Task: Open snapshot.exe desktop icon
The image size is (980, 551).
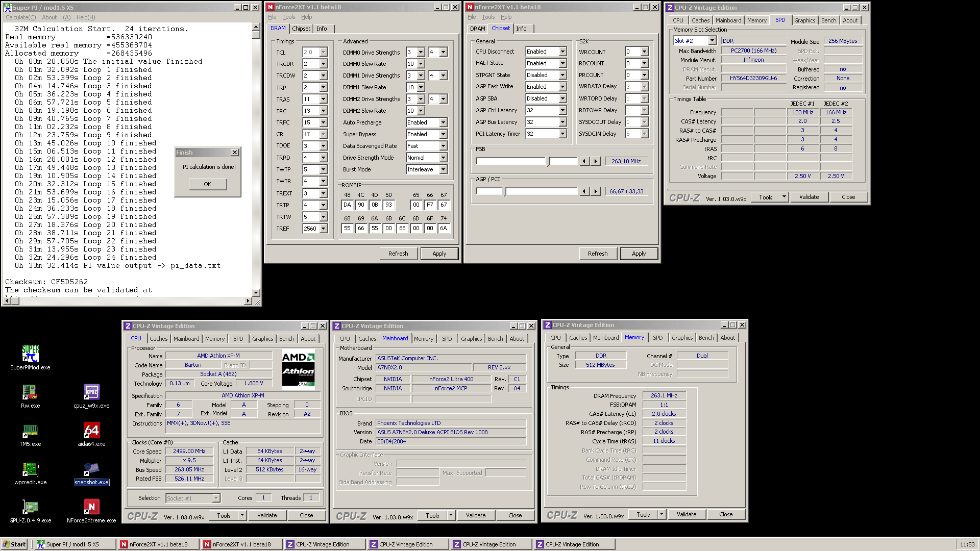Action: coord(91,472)
